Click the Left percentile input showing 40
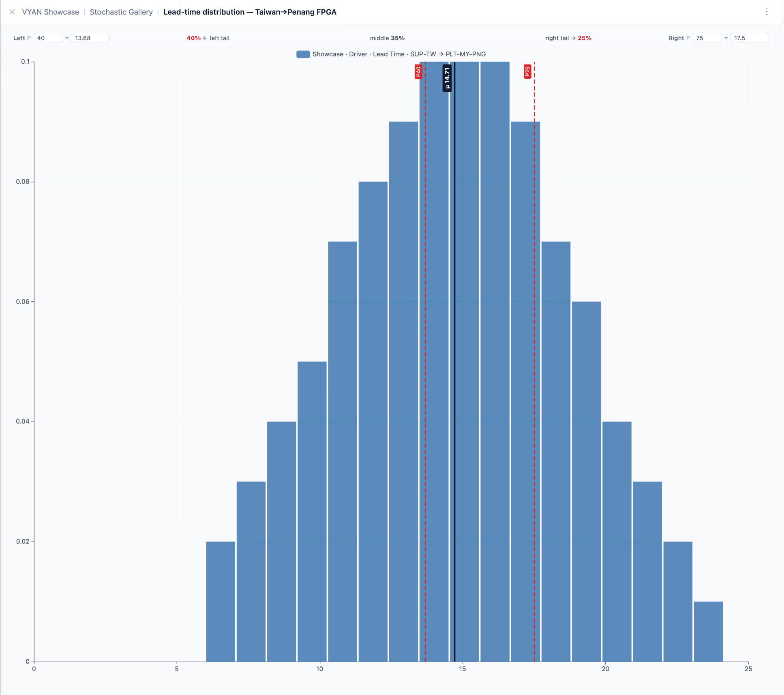 (x=47, y=38)
